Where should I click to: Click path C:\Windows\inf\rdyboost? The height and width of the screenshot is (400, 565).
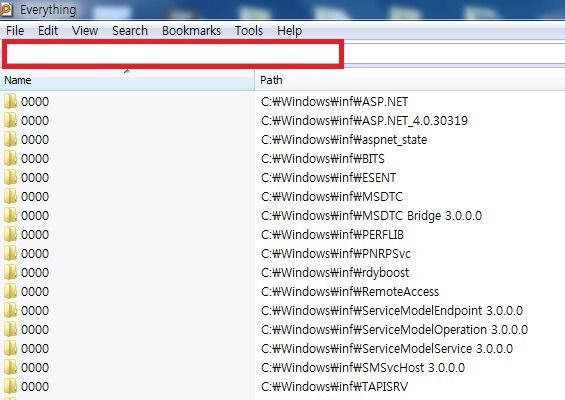coord(335,273)
